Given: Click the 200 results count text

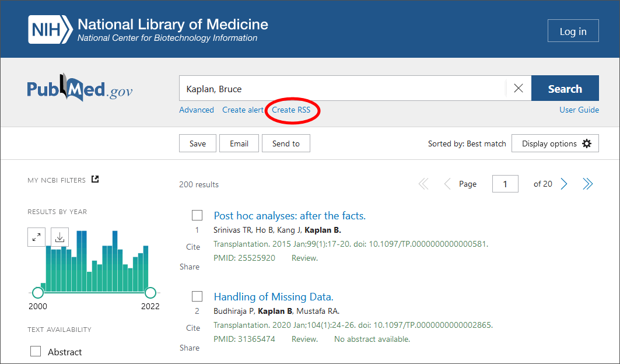Looking at the screenshot, I should [199, 184].
